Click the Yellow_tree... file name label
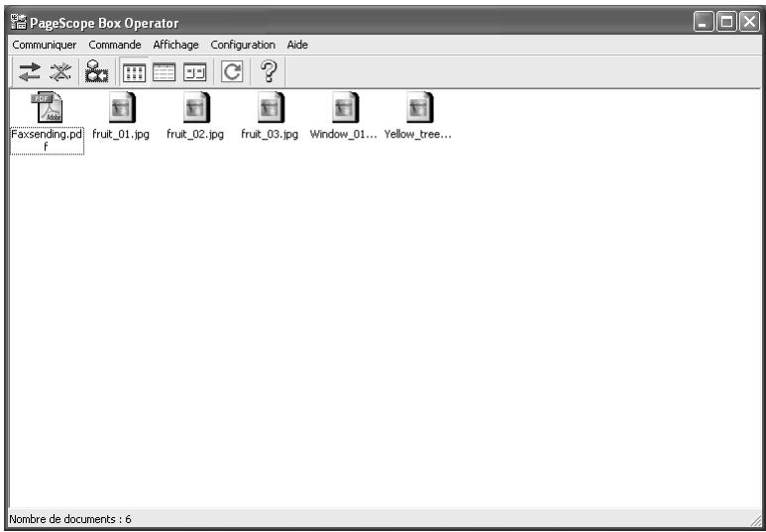This screenshot has width=766, height=532. pyautogui.click(x=418, y=135)
